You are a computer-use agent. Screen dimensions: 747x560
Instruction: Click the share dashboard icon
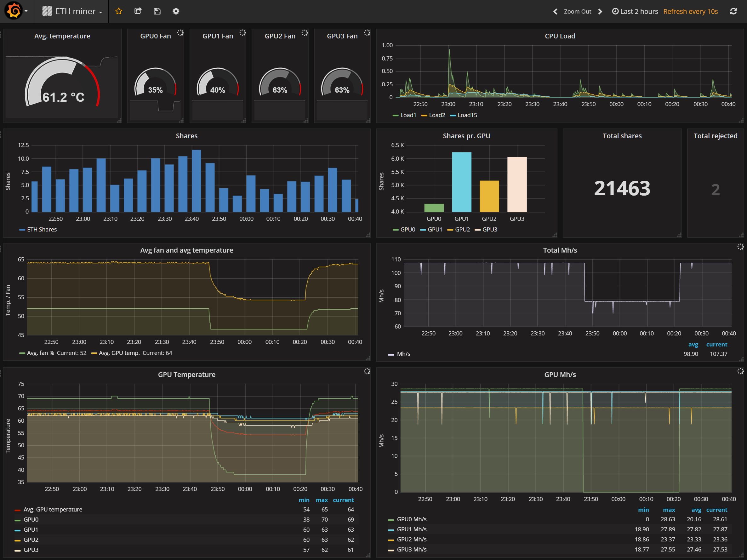tap(138, 11)
